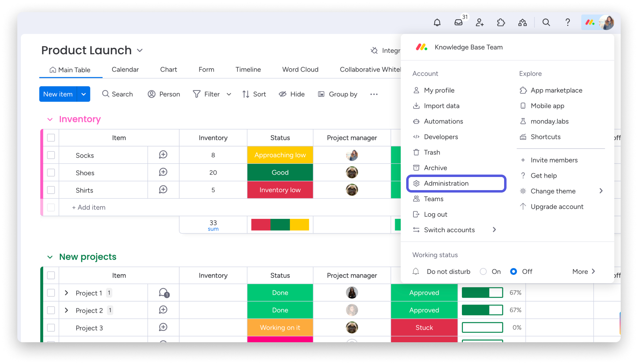Click Approaching low status cell
This screenshot has height=364, width=638.
(x=280, y=155)
